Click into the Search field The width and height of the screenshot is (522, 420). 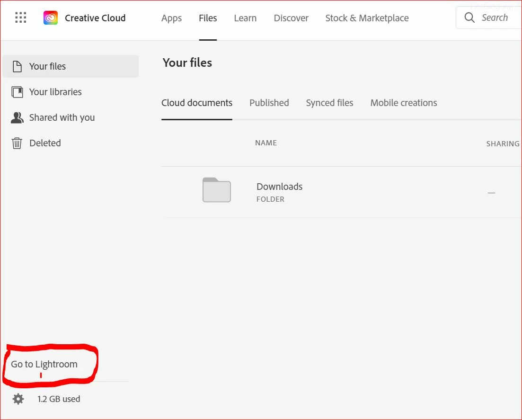(489, 18)
